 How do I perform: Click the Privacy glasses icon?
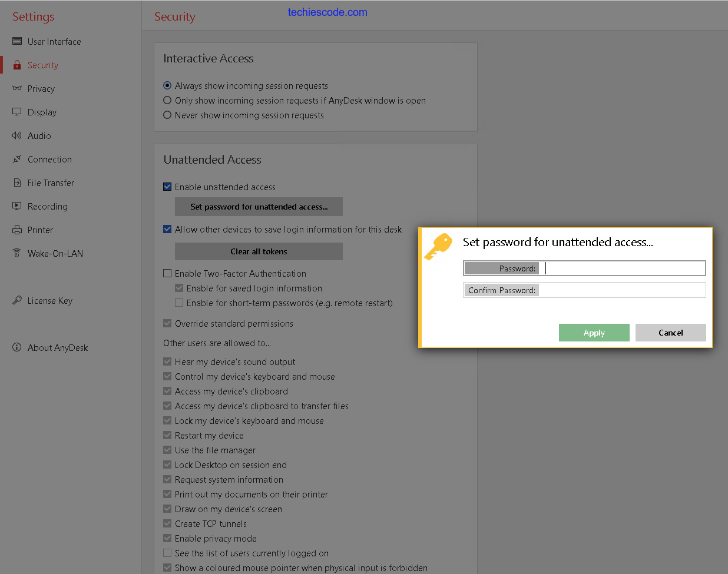(x=17, y=88)
